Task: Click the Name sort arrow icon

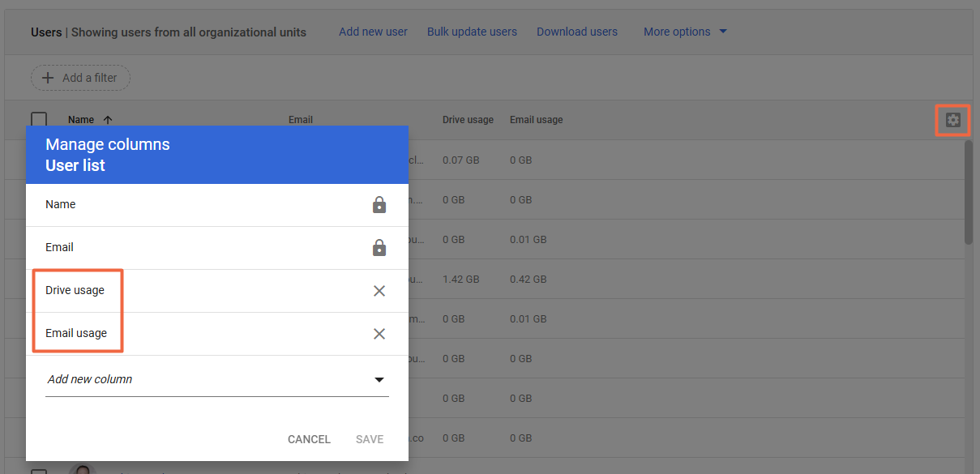Action: 108,120
